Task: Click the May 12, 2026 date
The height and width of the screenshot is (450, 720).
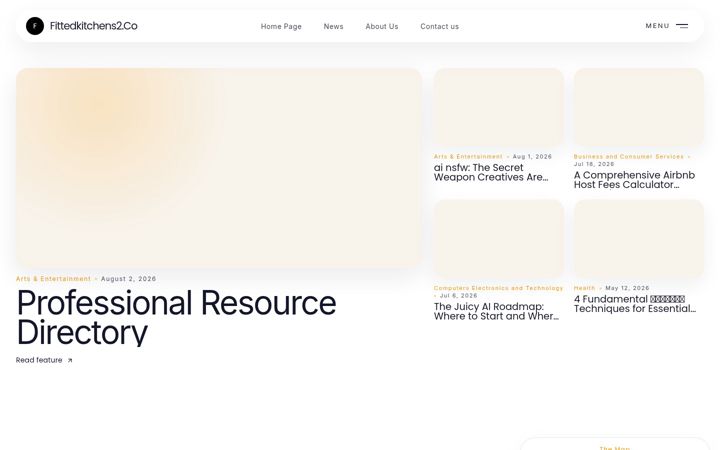Action: [x=627, y=288]
